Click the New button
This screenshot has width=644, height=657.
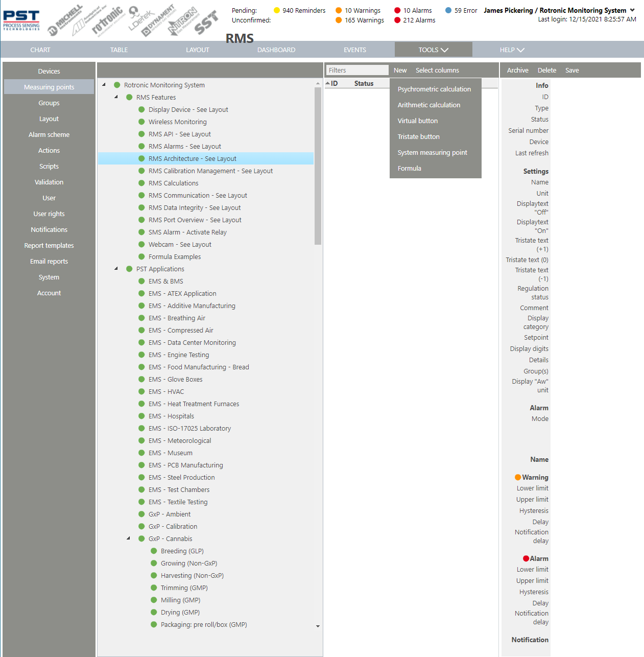400,70
